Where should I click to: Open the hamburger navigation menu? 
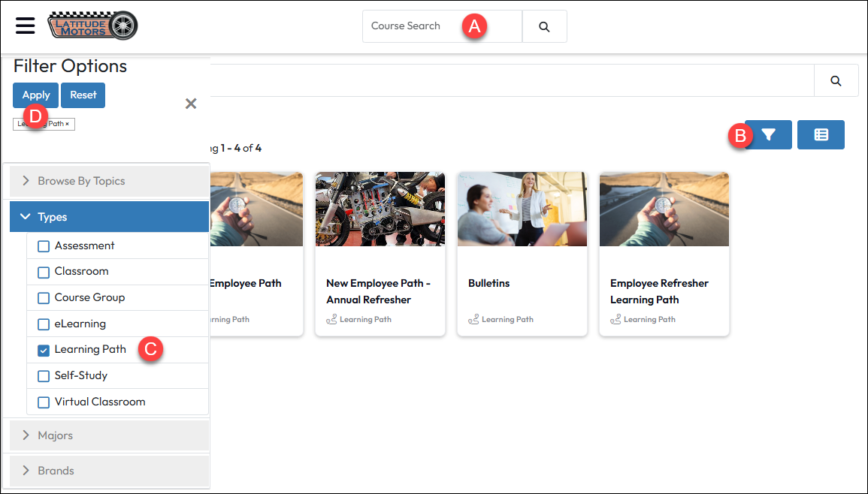click(26, 26)
